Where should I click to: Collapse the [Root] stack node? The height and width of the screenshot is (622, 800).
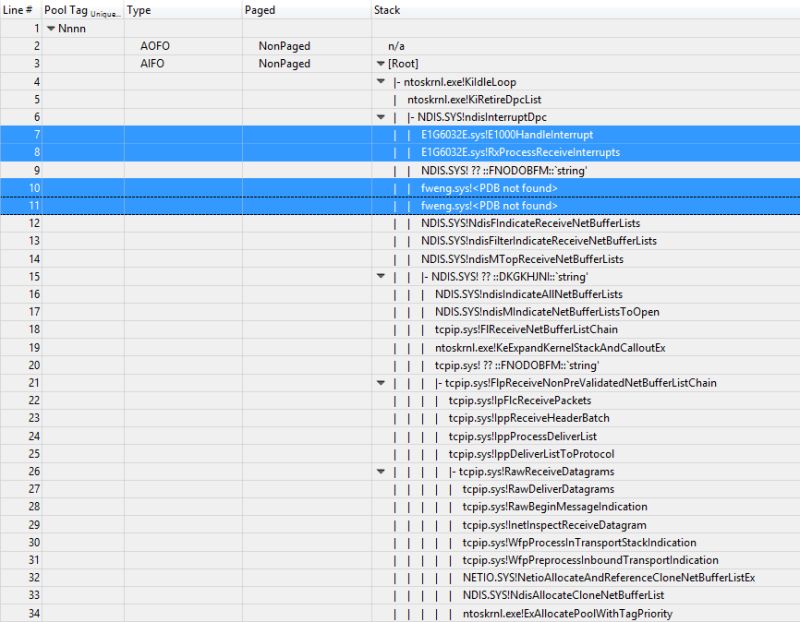point(380,63)
